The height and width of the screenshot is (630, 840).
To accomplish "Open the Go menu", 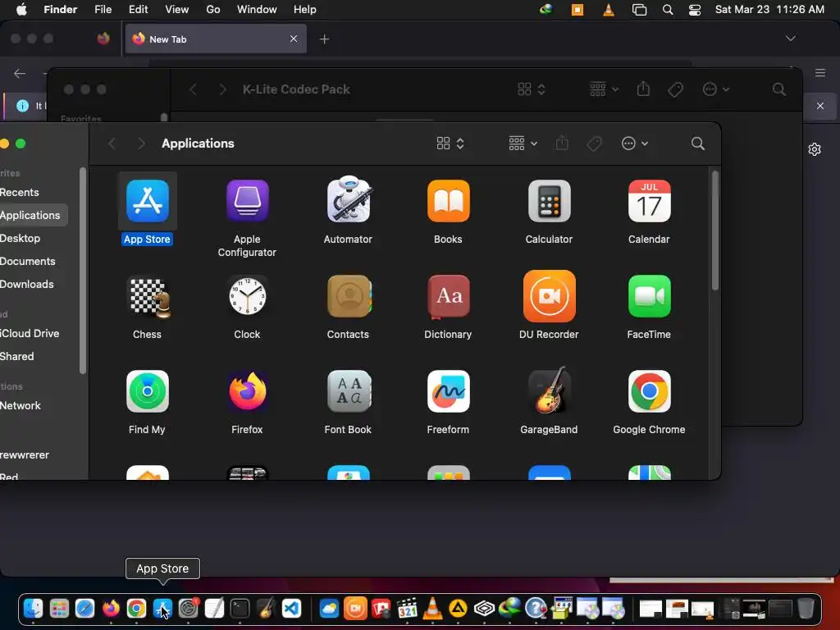I will 213,10.
